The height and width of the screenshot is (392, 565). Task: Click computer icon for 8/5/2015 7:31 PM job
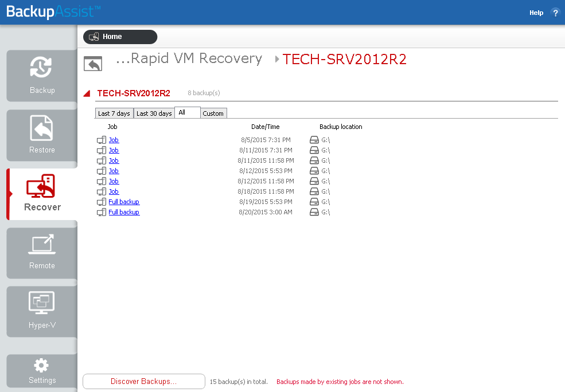click(102, 140)
